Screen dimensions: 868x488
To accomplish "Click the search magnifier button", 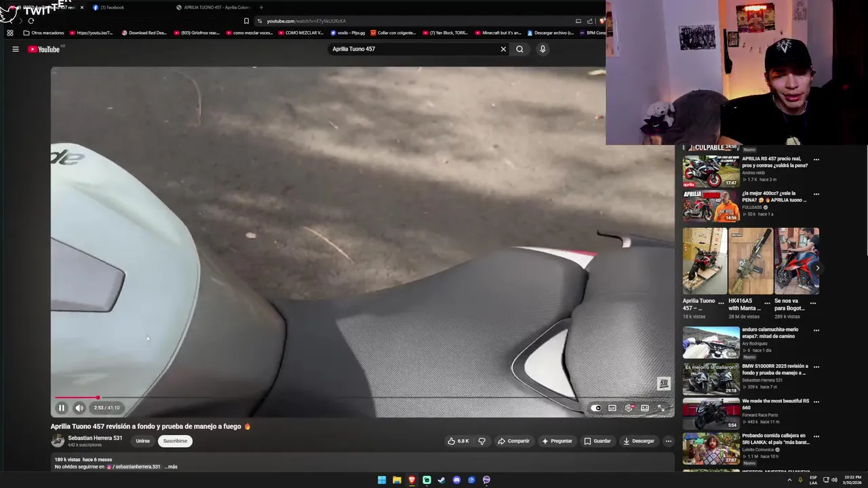I will (519, 49).
